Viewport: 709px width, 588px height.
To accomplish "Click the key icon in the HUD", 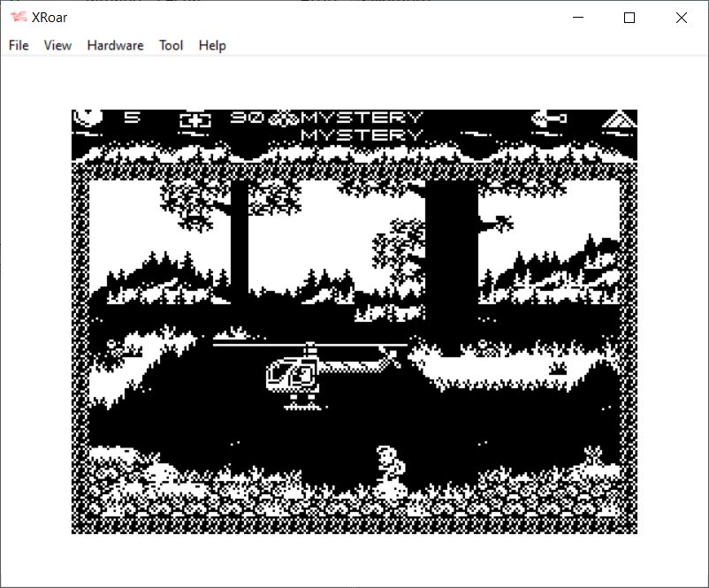I will [550, 119].
